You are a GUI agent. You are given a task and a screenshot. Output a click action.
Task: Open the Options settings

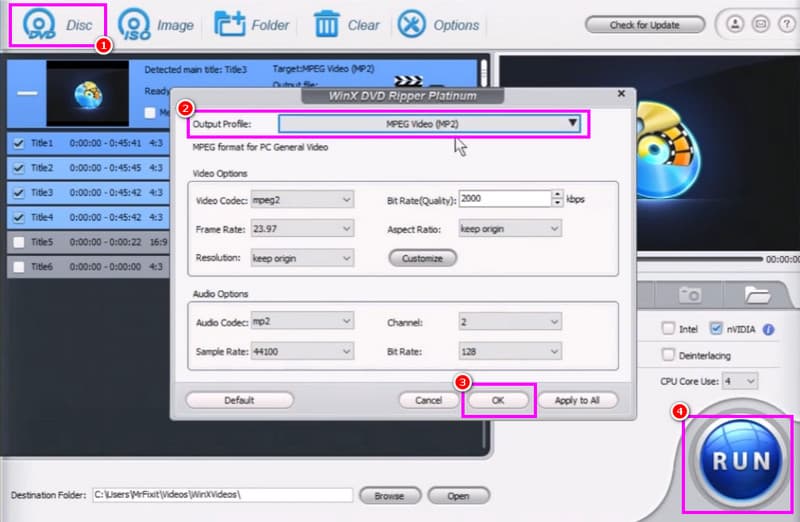[x=438, y=25]
